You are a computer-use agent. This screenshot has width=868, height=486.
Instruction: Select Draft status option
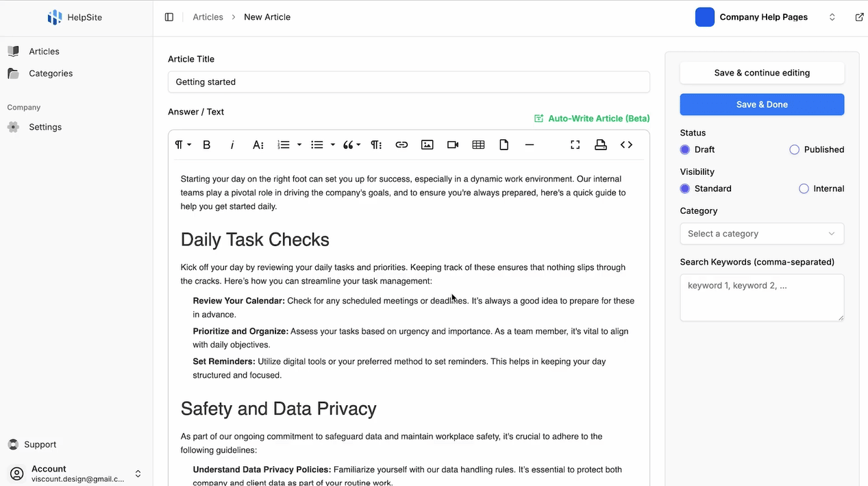coord(685,149)
